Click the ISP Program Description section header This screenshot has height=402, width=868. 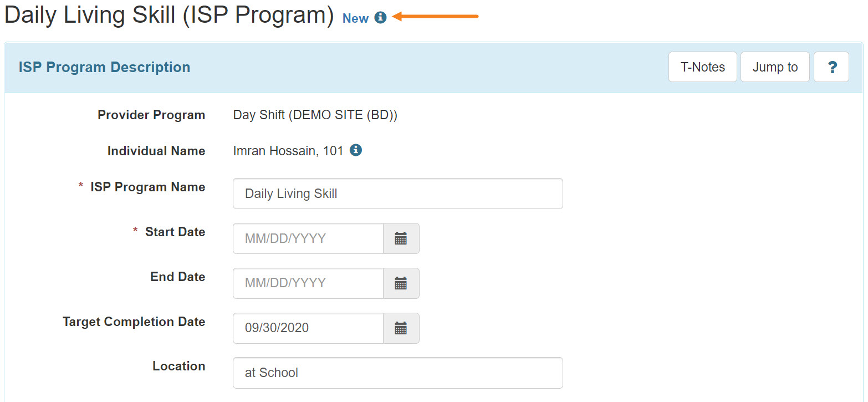click(x=104, y=67)
